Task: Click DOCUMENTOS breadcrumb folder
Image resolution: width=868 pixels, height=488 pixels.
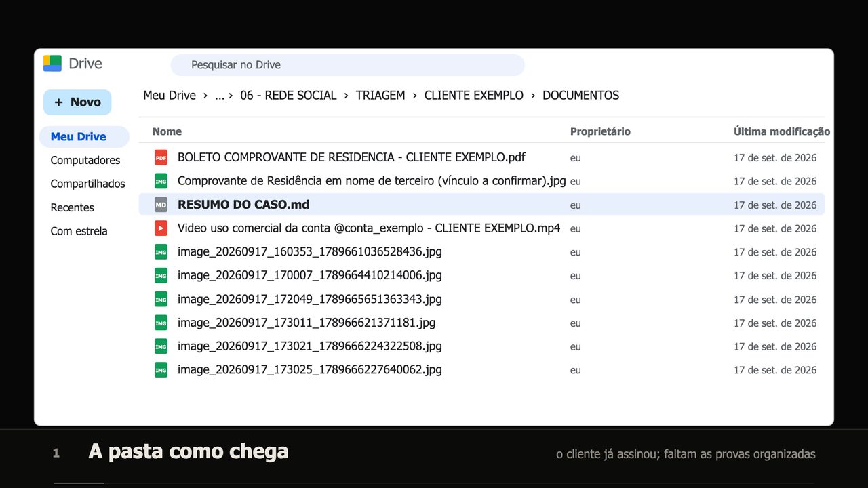Action: point(581,96)
